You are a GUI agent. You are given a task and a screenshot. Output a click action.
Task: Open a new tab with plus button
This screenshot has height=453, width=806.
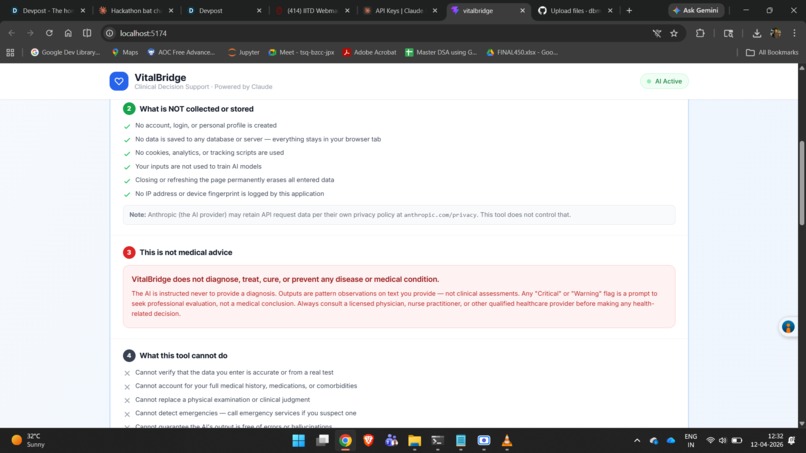(x=629, y=10)
